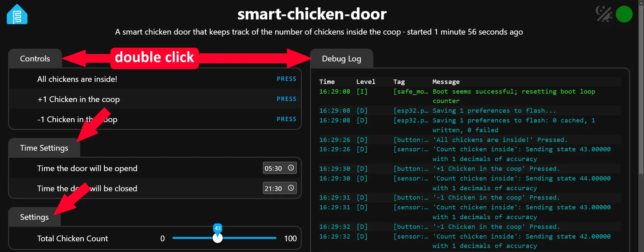Collapse the Controls group header
The image size is (644, 252).
pos(35,59)
